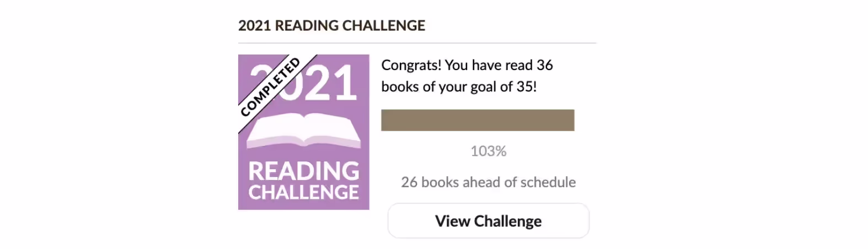Click the View Challenge button

coord(488,221)
